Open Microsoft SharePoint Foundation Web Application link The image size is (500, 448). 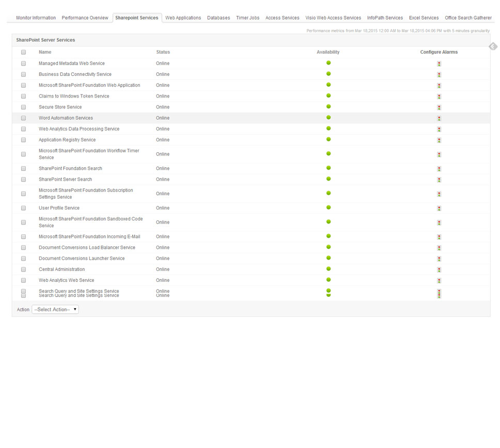point(90,85)
